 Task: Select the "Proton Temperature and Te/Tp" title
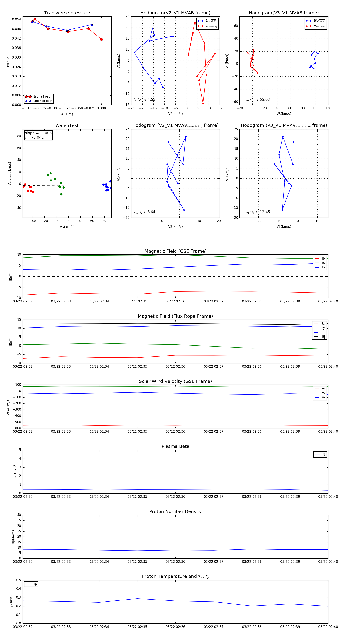pyautogui.click(x=175, y=576)
